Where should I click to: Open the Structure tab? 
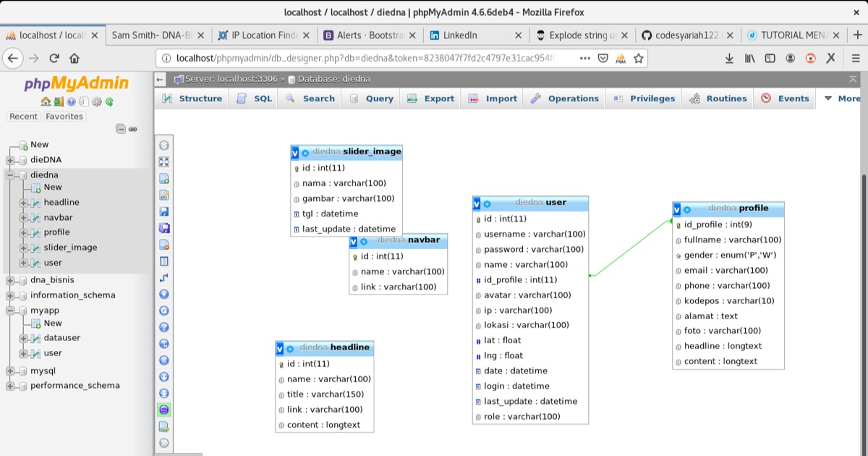tap(192, 98)
